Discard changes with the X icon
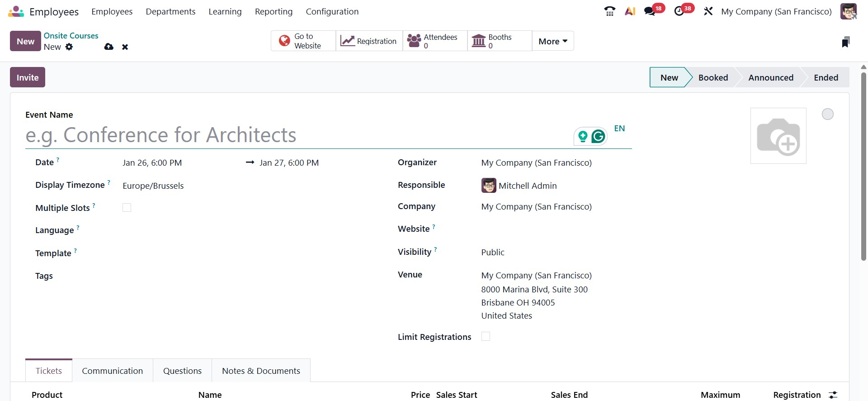 (125, 47)
